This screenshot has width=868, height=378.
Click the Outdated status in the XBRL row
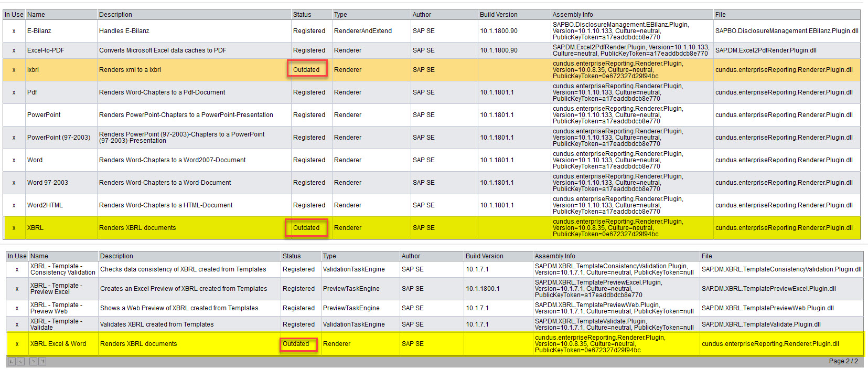coord(306,228)
